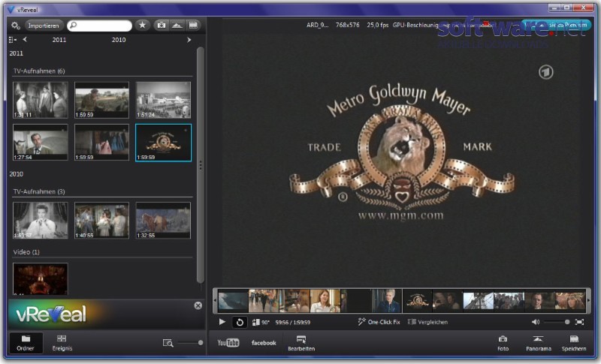Viewport: 601px width, 364px height.
Task: Toggle the favorites star filter
Action: (x=142, y=26)
